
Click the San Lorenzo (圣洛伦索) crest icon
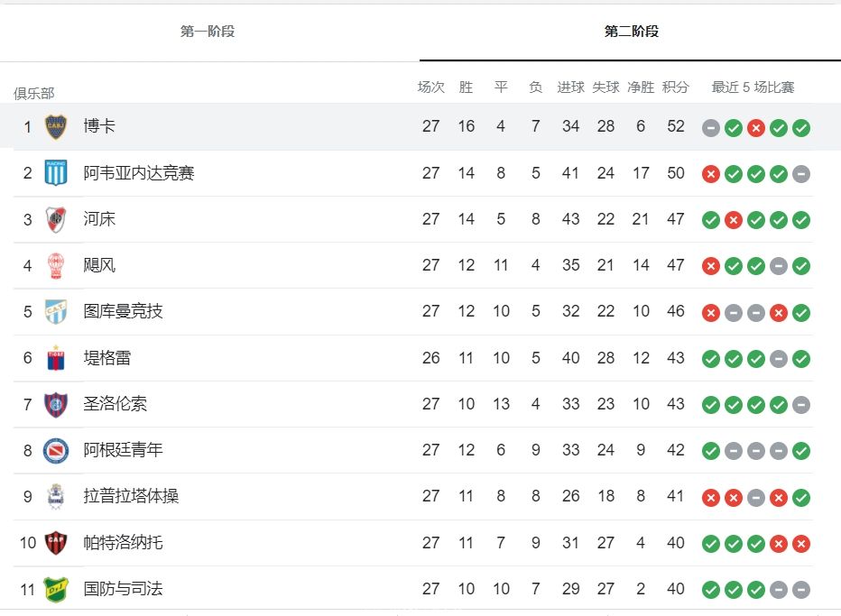[56, 404]
